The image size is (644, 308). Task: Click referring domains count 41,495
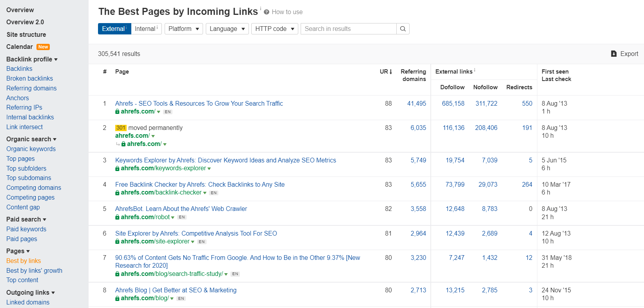(416, 103)
